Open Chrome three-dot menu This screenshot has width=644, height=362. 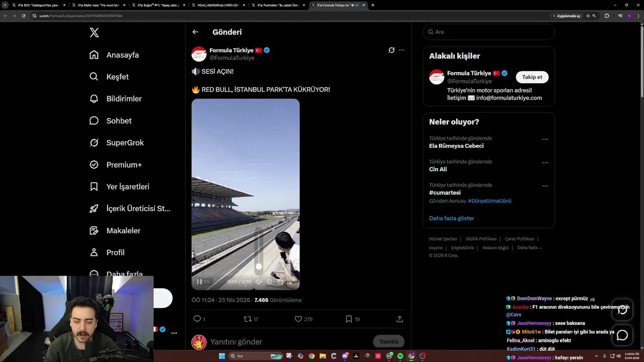click(639, 16)
